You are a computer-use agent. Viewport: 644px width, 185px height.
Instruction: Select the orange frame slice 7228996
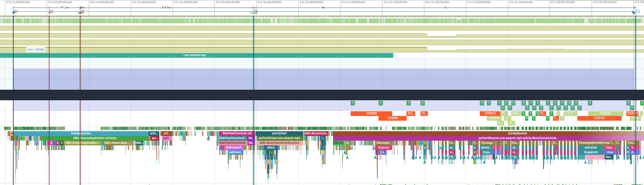(392, 118)
